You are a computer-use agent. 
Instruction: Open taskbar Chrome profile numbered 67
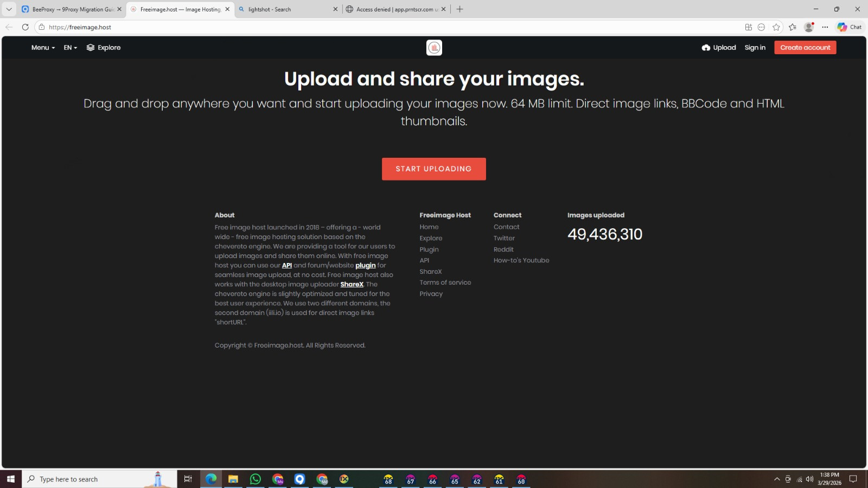tap(411, 479)
